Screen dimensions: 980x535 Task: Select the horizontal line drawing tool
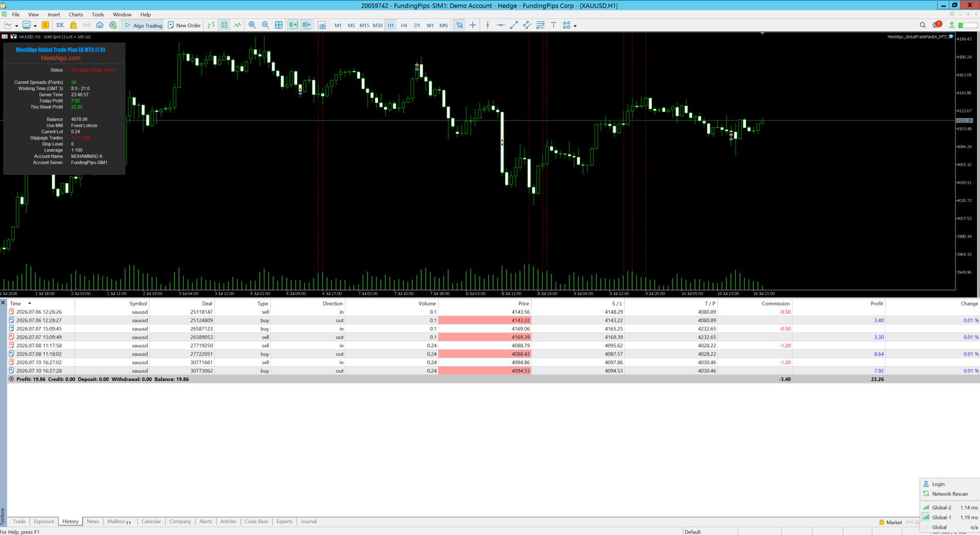pos(501,25)
